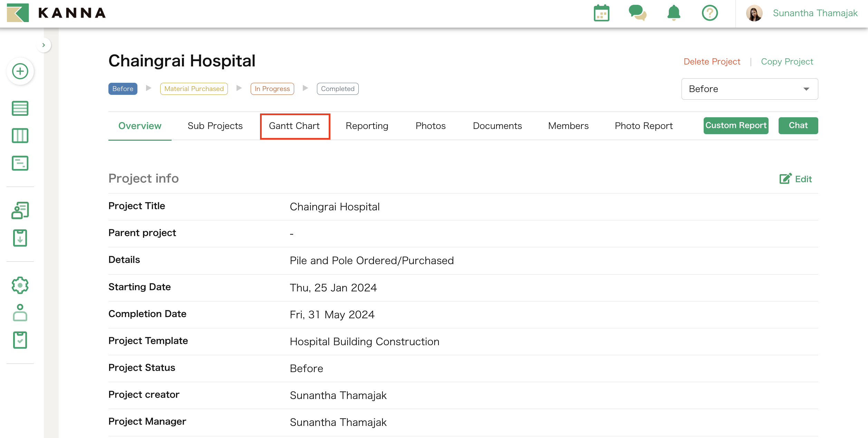Set status to Material Purchased

pos(194,89)
